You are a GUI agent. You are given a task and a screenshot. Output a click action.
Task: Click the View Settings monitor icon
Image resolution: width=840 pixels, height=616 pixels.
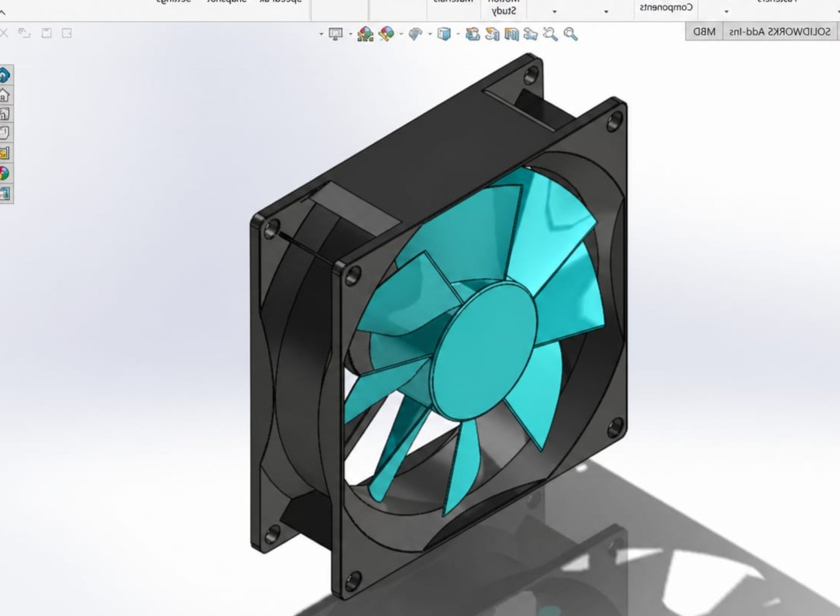[336, 35]
